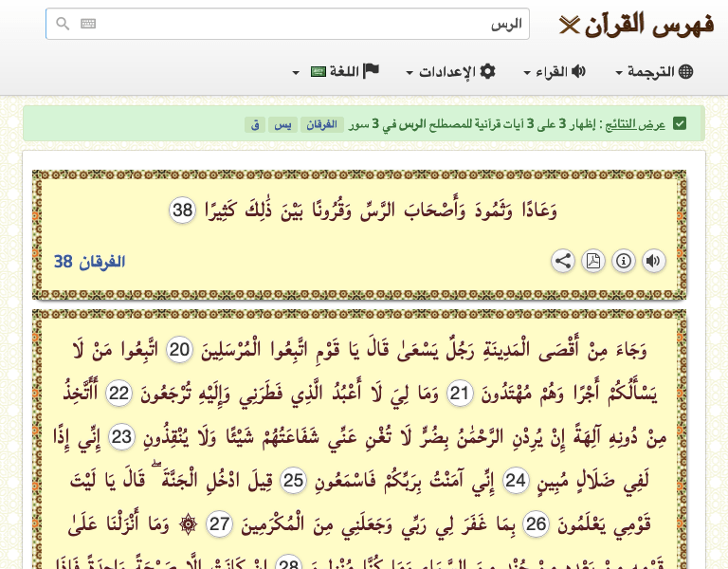Play audio recitation of verse 38

pyautogui.click(x=654, y=261)
